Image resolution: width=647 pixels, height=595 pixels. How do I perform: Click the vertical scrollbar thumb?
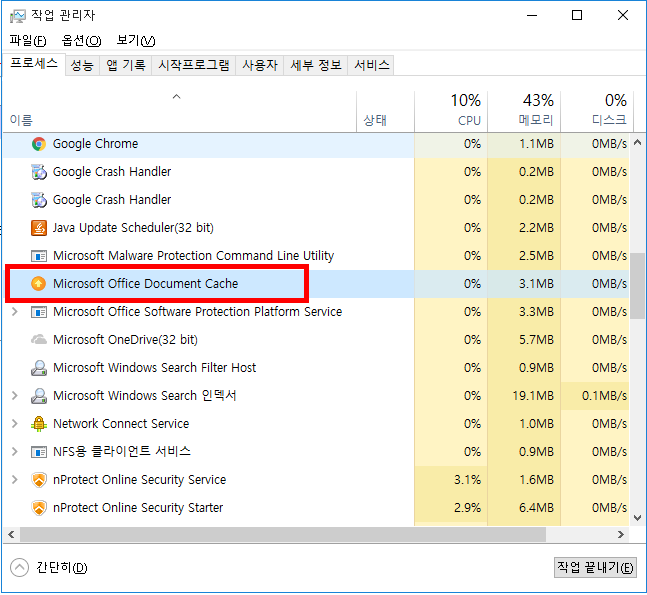tap(637, 286)
